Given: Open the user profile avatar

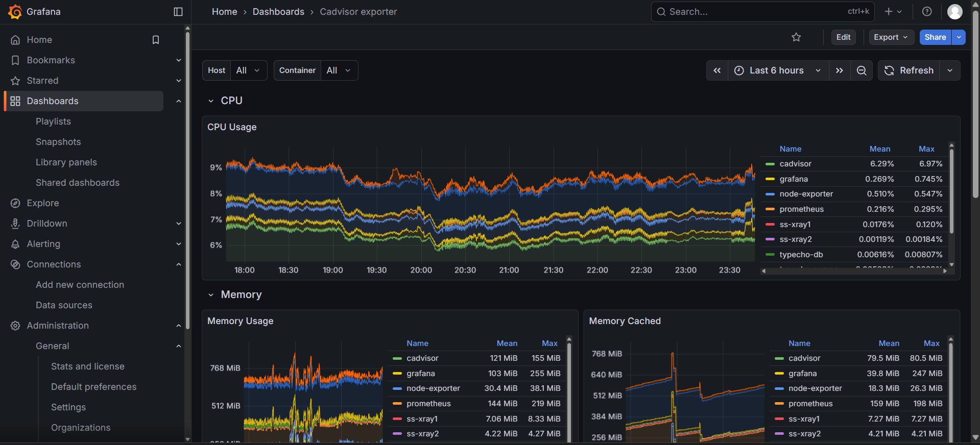Looking at the screenshot, I should (x=954, y=12).
